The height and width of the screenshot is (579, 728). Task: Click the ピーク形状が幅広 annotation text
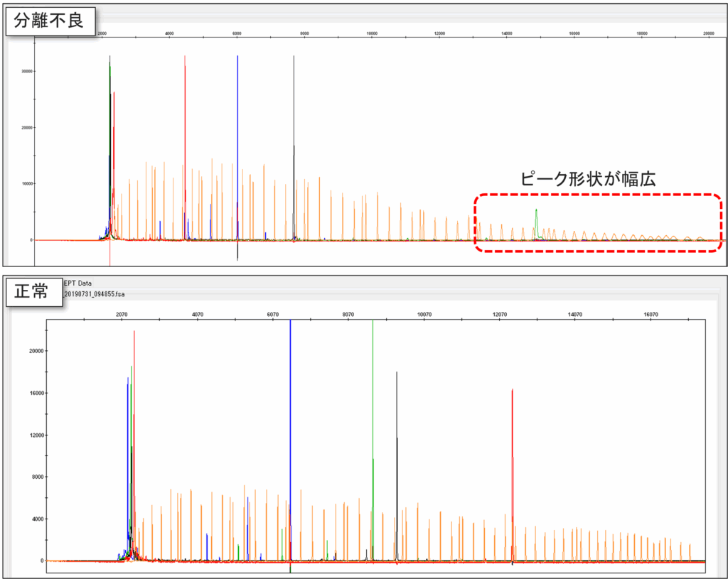click(589, 178)
